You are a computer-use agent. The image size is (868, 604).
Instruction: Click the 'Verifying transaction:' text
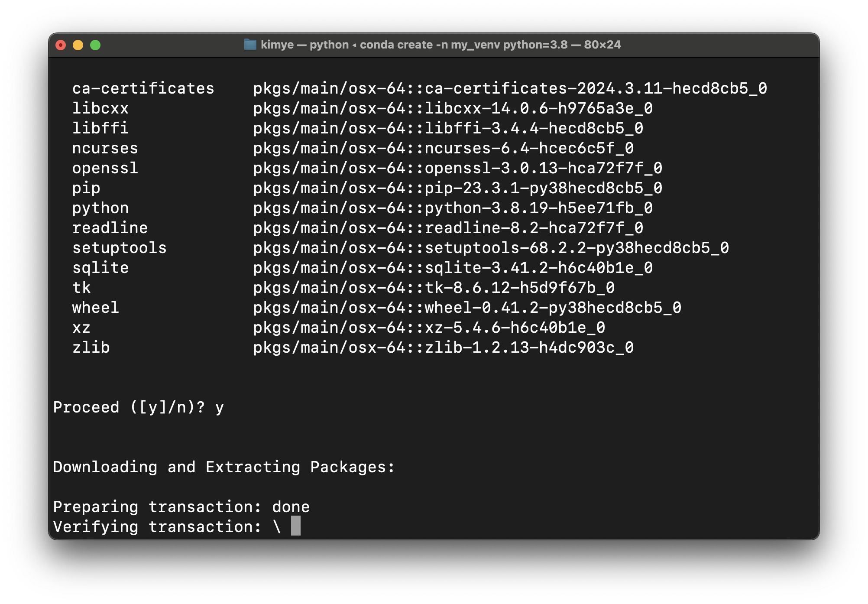pos(157,527)
